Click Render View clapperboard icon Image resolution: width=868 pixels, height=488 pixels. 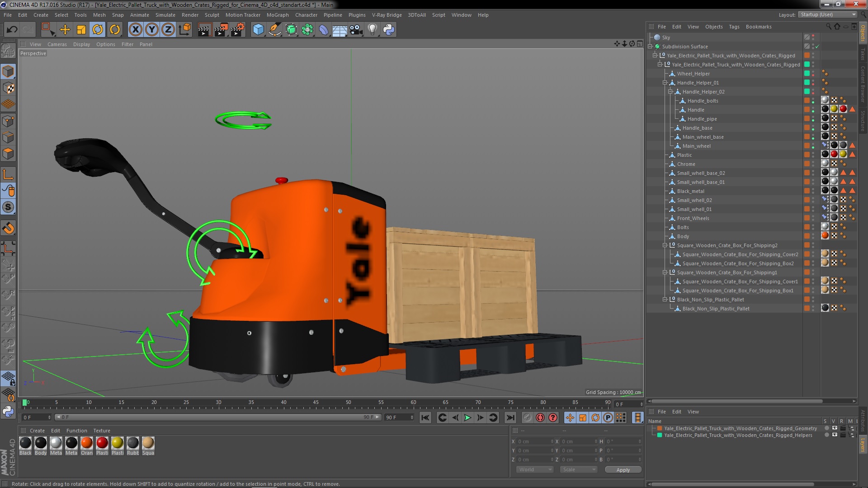coord(204,30)
